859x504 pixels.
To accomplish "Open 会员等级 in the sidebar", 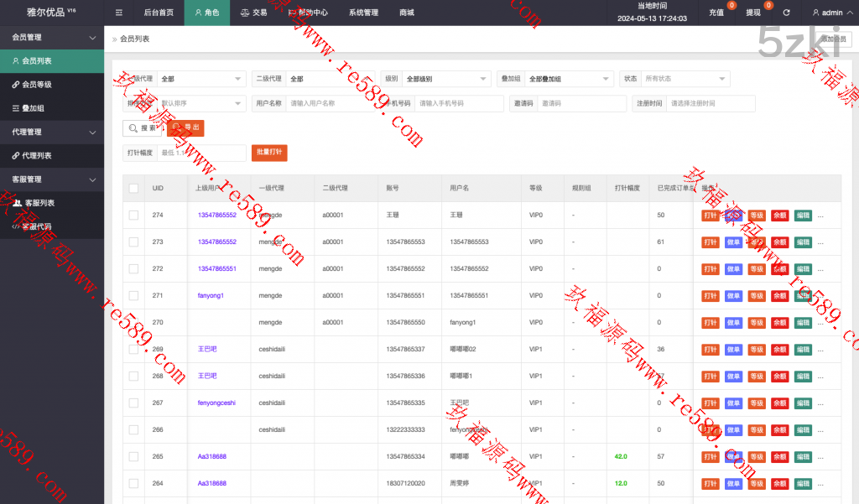I will (x=36, y=85).
